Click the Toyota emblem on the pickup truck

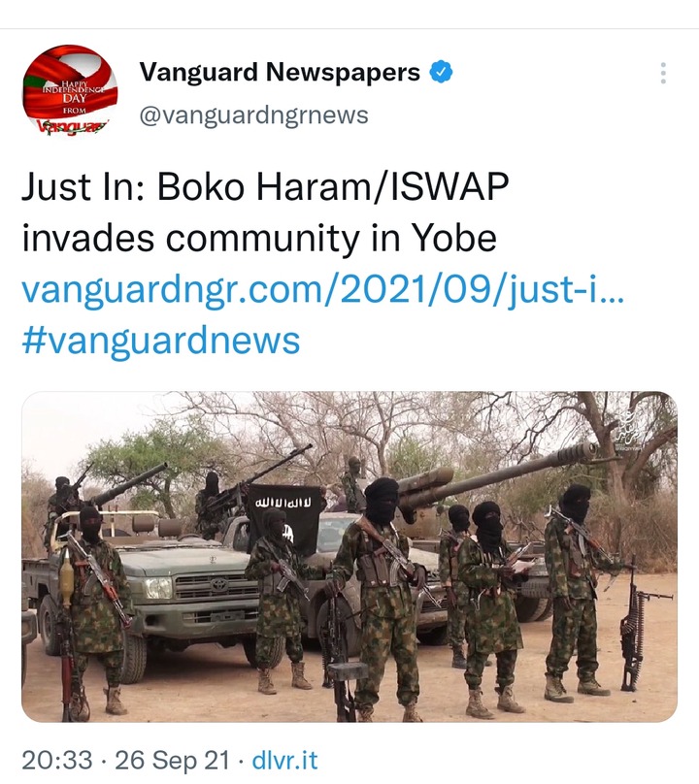click(218, 584)
